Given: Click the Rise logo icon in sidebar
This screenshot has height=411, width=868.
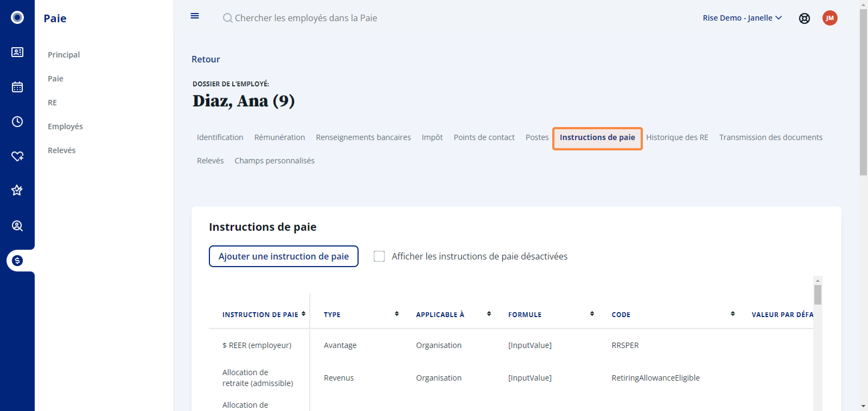Looking at the screenshot, I should pos(17,17).
